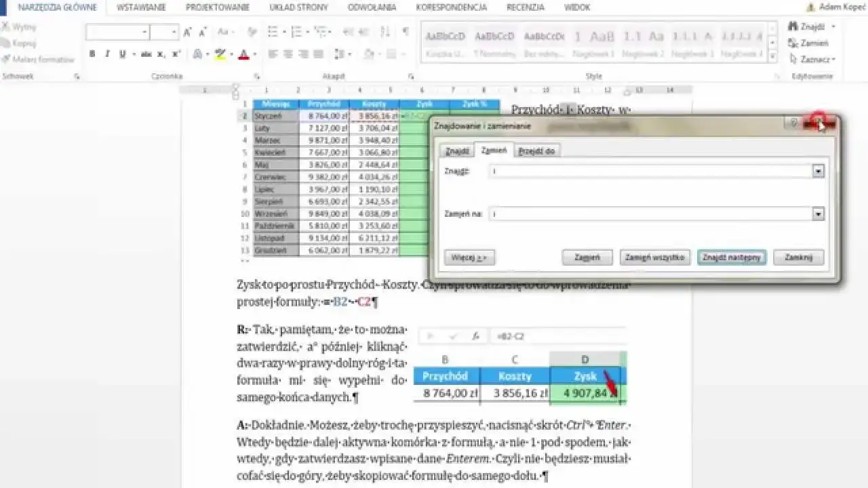The width and height of the screenshot is (868, 488).
Task: Click the strikethrough abc icon
Action: 146,54
